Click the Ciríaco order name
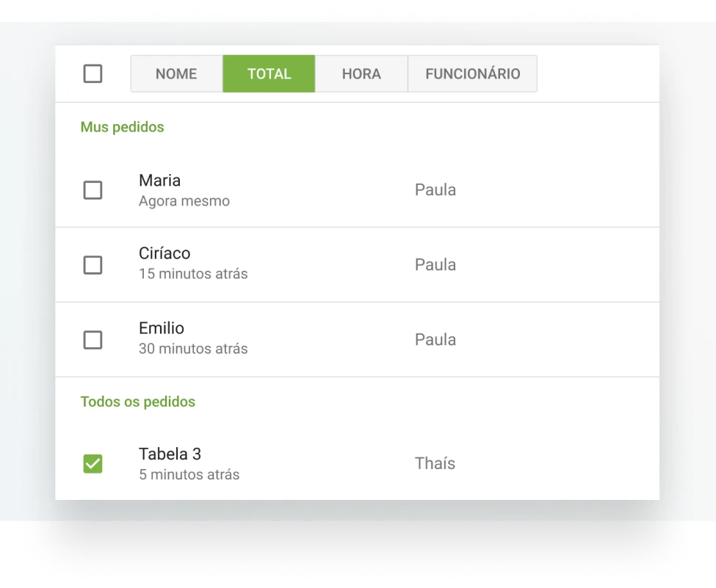716x588 pixels. tap(164, 253)
